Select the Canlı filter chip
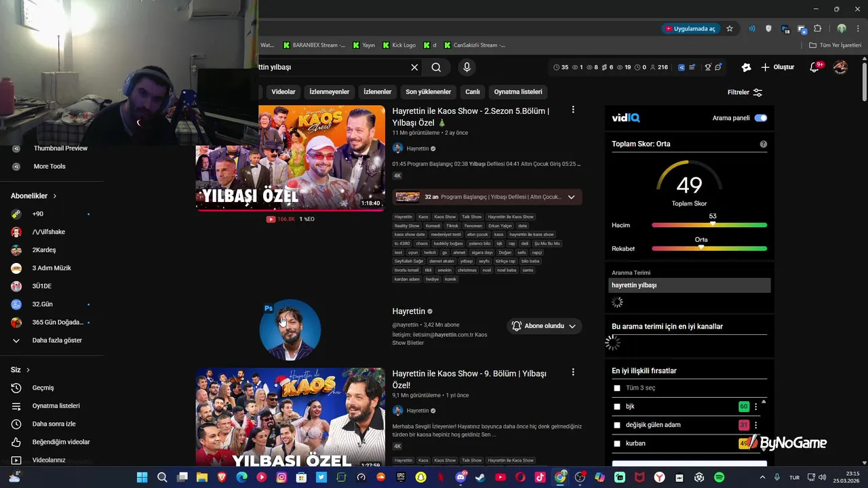 coord(473,91)
